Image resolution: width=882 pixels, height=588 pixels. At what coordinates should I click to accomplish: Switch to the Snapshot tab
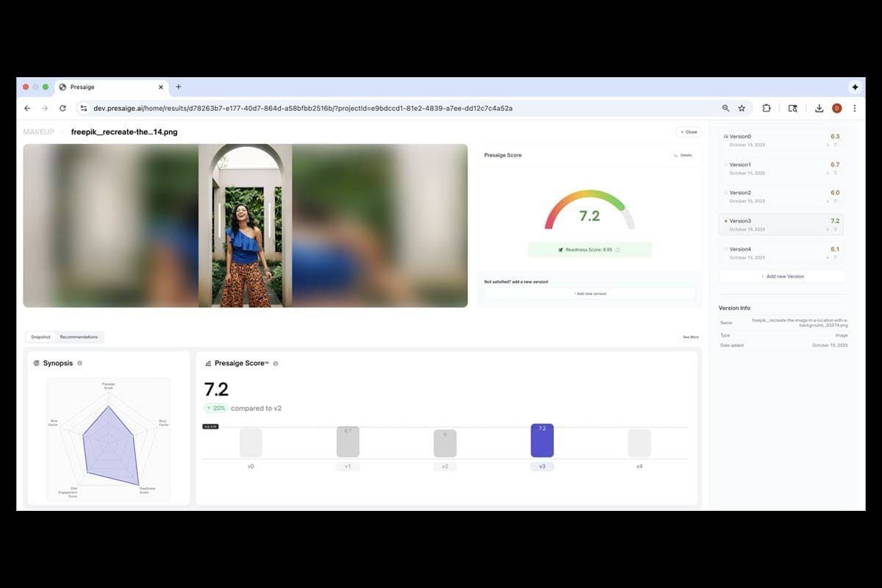(40, 337)
